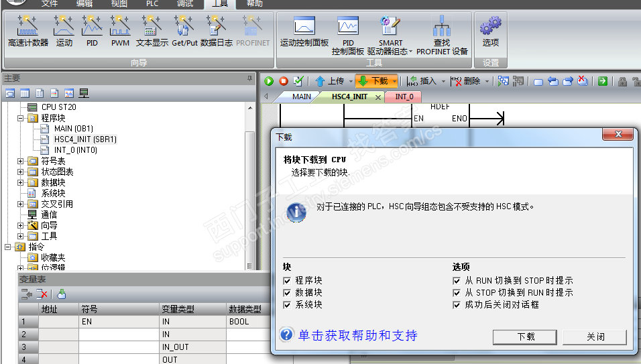641x364 pixels.
Task: Toggle the Program block (程序块) checkbox
Action: [287, 281]
